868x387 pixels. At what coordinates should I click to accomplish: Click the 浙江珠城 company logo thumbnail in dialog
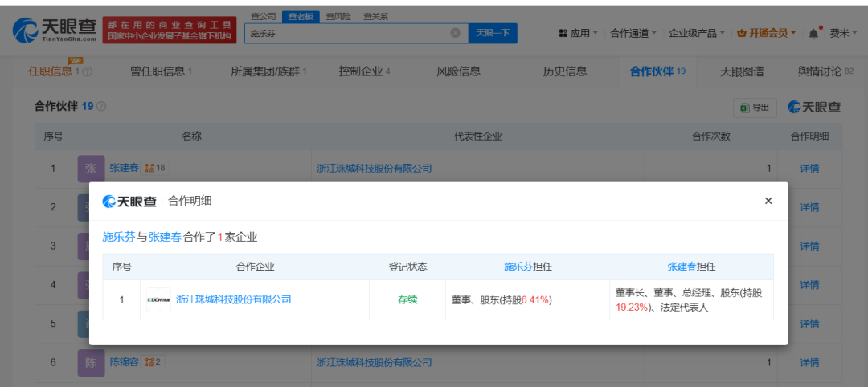[158, 299]
